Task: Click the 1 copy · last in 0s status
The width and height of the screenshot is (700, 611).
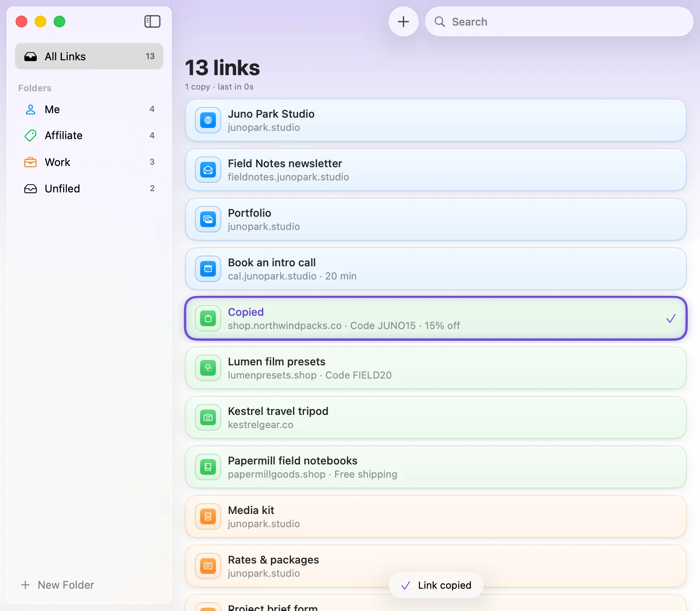Action: [219, 87]
